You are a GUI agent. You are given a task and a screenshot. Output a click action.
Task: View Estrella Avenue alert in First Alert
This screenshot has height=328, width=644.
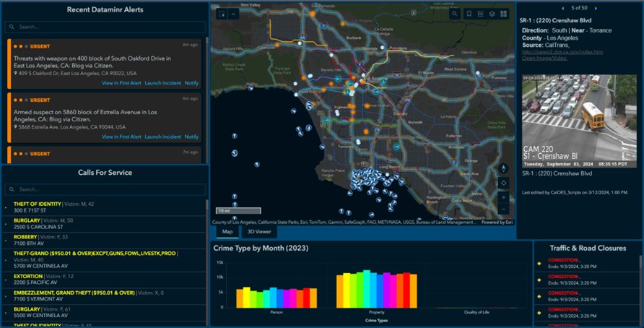tap(121, 137)
